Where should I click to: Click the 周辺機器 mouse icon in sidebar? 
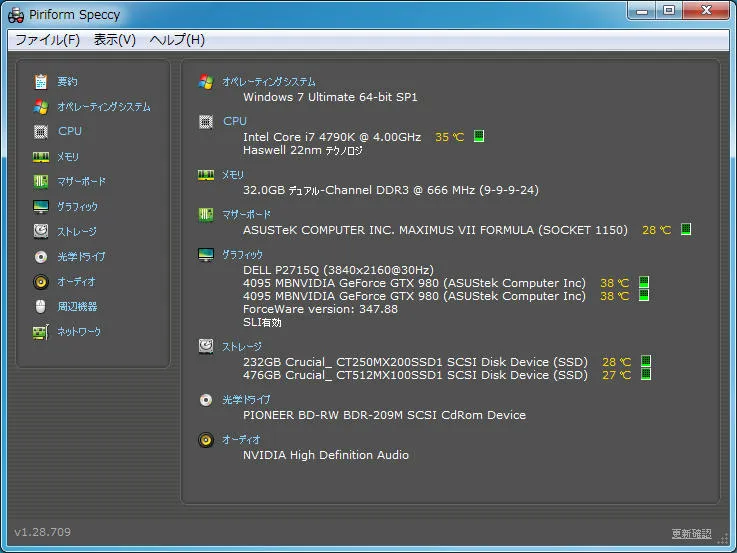(41, 306)
